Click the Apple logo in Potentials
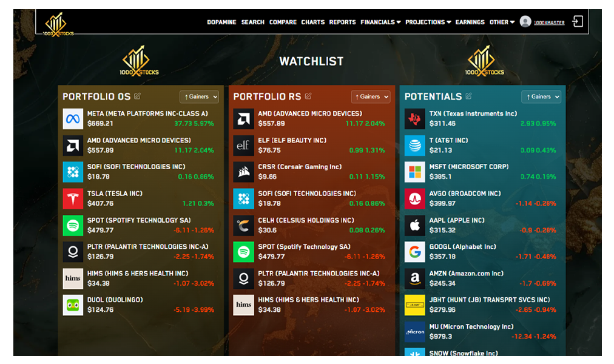The height and width of the screenshot is (364, 614). (414, 226)
